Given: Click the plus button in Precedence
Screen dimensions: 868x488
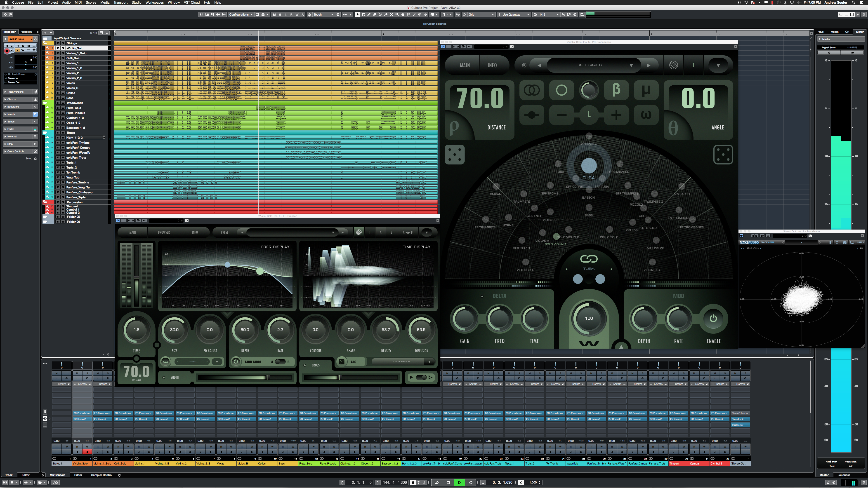Looking at the screenshot, I should point(616,115).
